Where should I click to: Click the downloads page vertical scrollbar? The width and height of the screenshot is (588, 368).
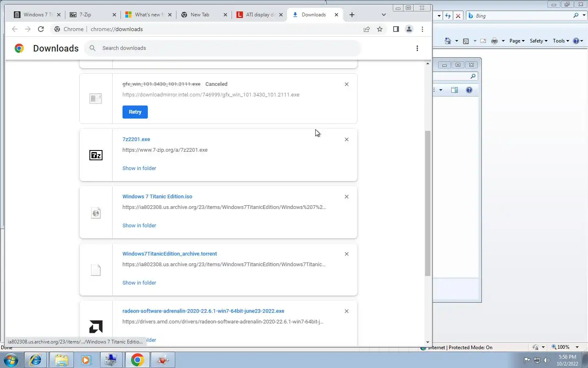point(428,203)
